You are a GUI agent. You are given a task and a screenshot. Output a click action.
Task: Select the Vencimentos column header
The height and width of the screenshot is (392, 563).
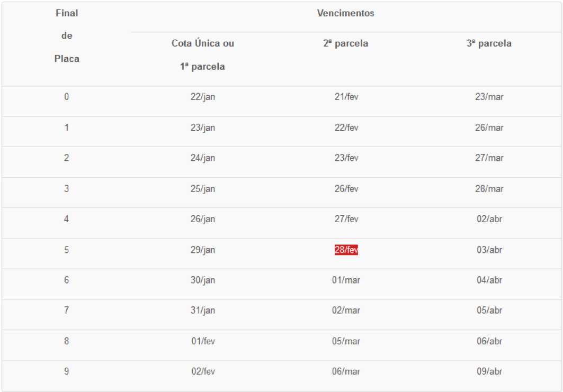[x=345, y=13]
